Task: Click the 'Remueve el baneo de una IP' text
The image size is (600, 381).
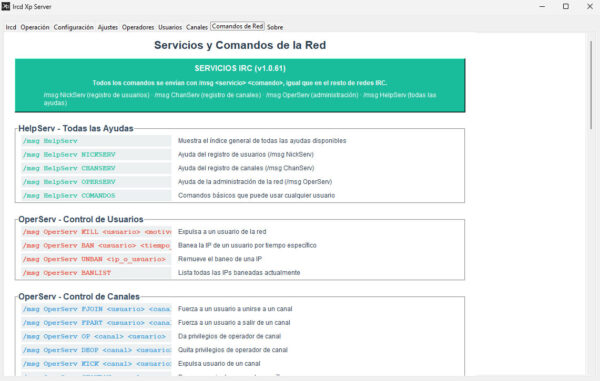Action: (220, 259)
